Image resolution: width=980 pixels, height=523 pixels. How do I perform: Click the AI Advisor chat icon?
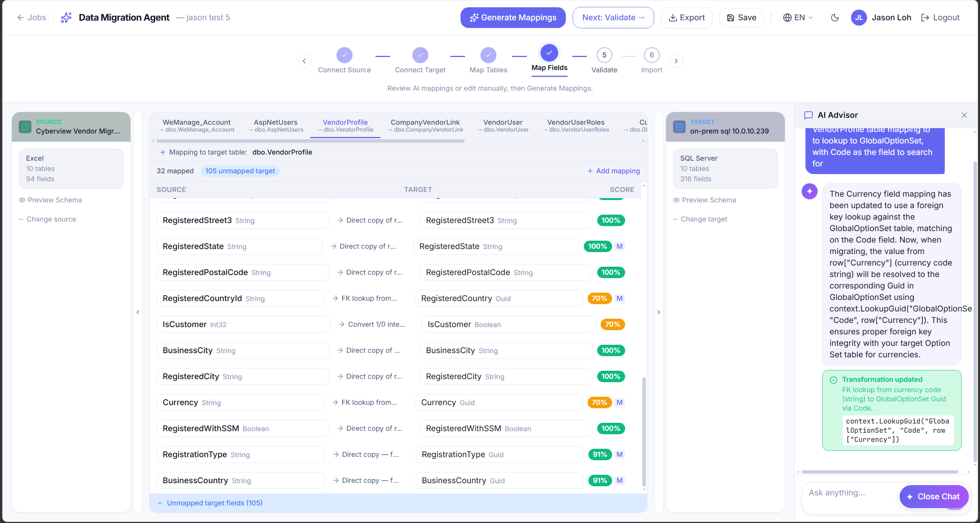coord(808,115)
